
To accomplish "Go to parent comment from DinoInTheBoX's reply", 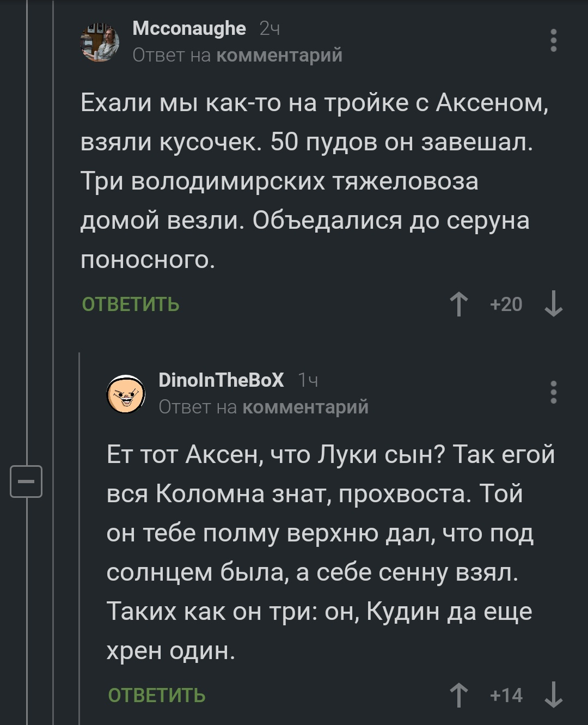I will click(x=305, y=407).
